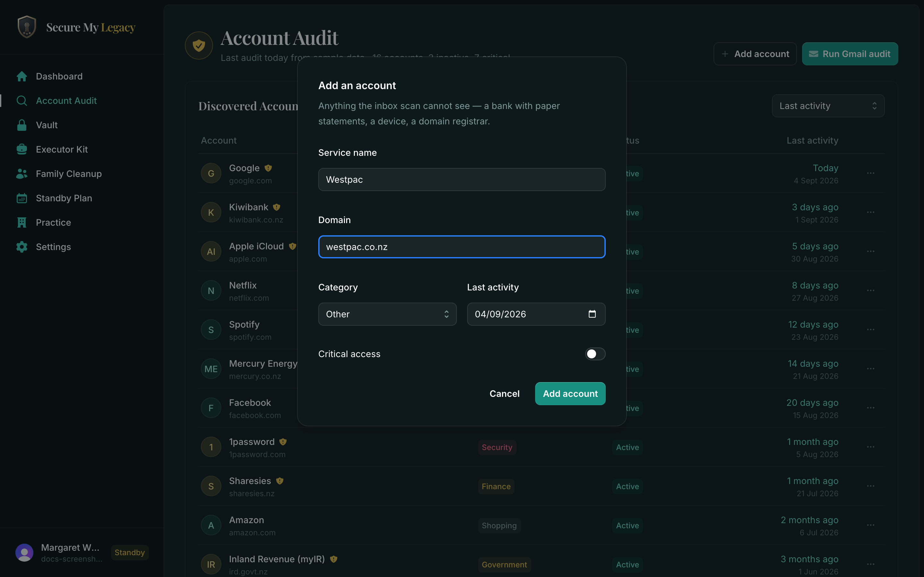Open the more options menu for Amazon
The width and height of the screenshot is (924, 577).
pyautogui.click(x=870, y=525)
